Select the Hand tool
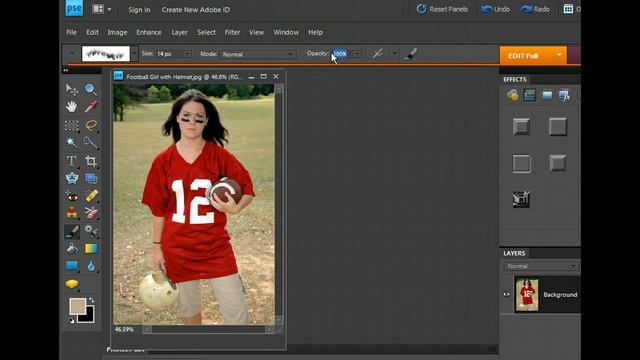 [71, 107]
